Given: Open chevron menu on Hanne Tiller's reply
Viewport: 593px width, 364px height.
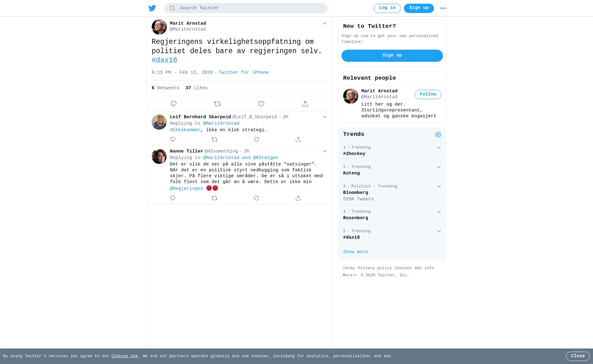Looking at the screenshot, I should [x=325, y=151].
